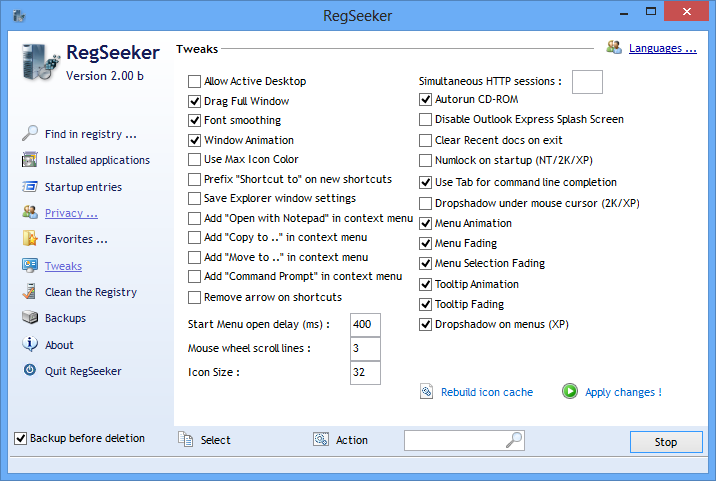Click the Start Menu open delay field

point(365,324)
